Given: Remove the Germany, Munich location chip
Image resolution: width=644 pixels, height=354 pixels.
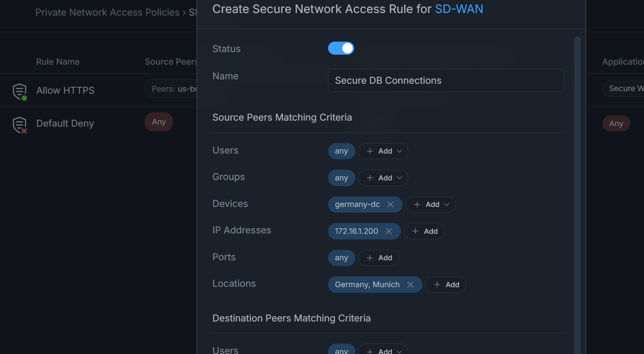Looking at the screenshot, I should 410,285.
